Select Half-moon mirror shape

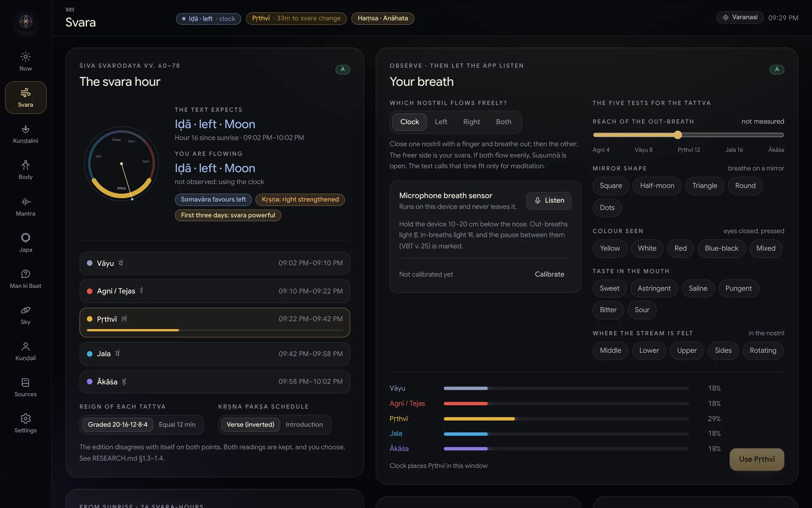pos(657,186)
